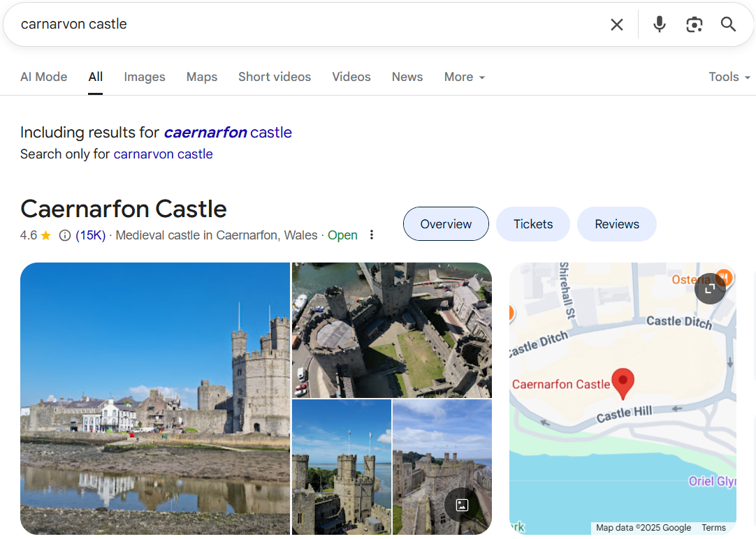
Task: Clear the search box with X icon
Action: [x=616, y=25]
